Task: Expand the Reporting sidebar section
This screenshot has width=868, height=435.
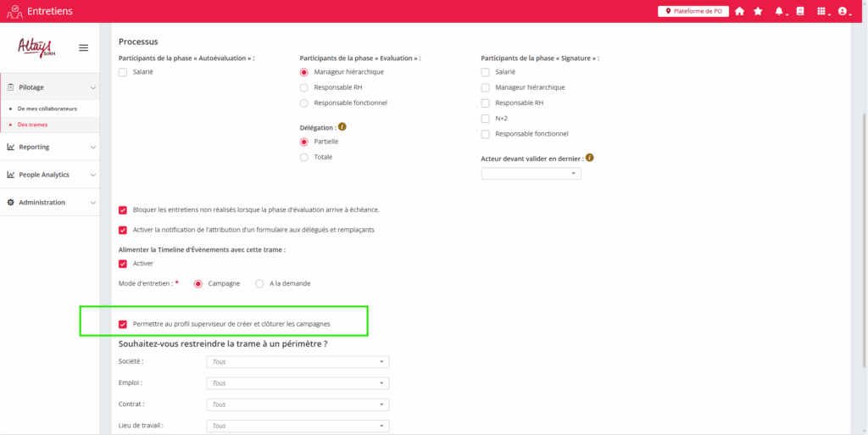Action: 50,147
